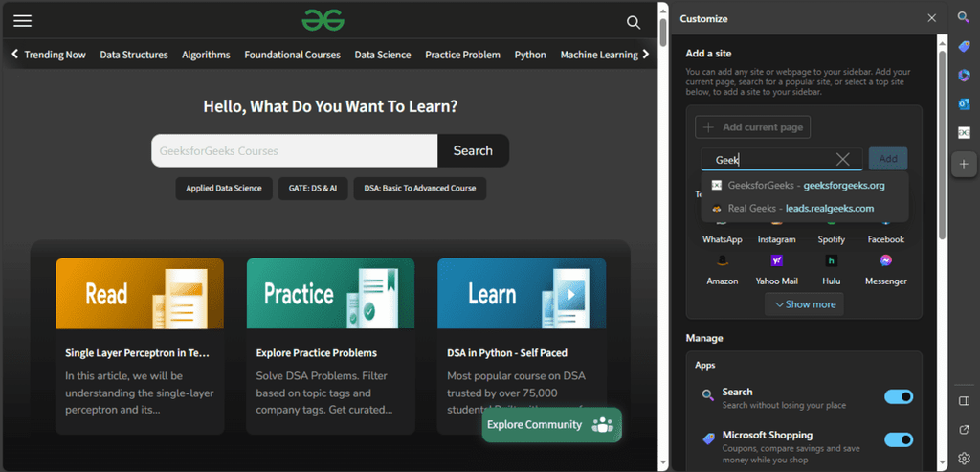Turn off the Microsoft Shopping toggle
Image resolution: width=980 pixels, height=472 pixels.
pyautogui.click(x=899, y=440)
